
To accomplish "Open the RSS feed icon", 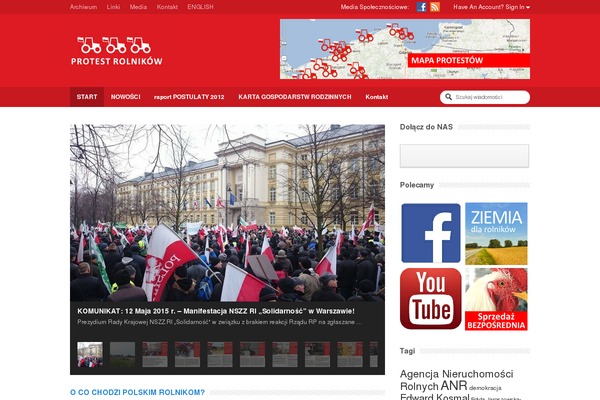I will tap(435, 7).
